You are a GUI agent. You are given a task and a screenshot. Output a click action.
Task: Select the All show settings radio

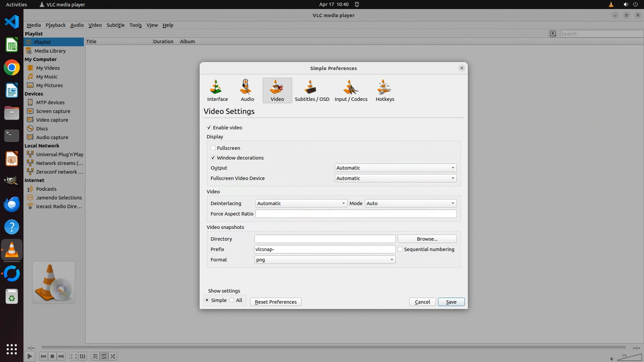coord(232,300)
